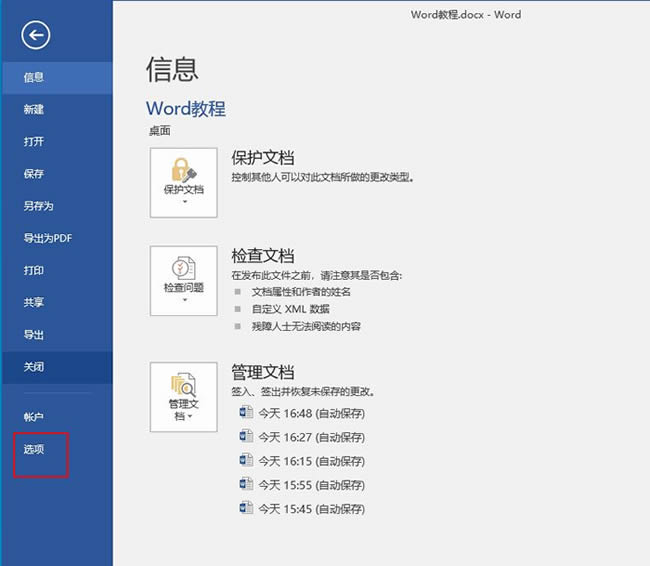The width and height of the screenshot is (650, 566).
Task: Open the 帐户 page
Action: click(34, 416)
